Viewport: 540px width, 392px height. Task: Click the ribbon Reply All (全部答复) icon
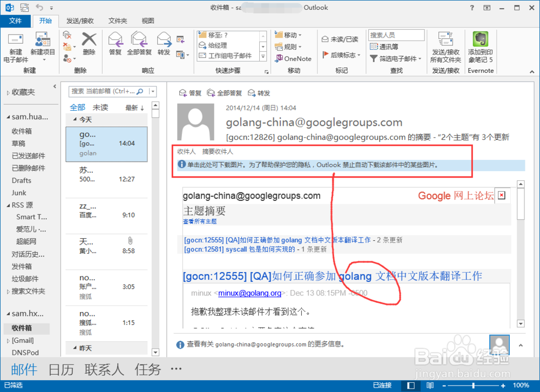(x=139, y=39)
